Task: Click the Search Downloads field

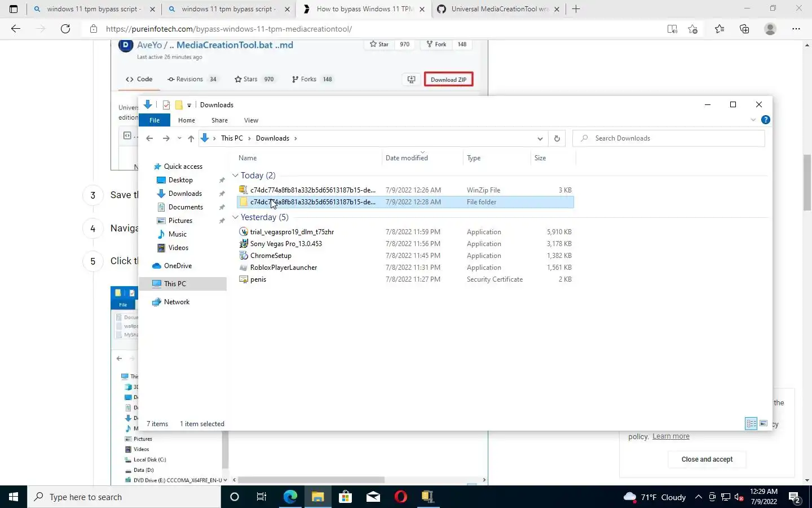Action: click(669, 138)
